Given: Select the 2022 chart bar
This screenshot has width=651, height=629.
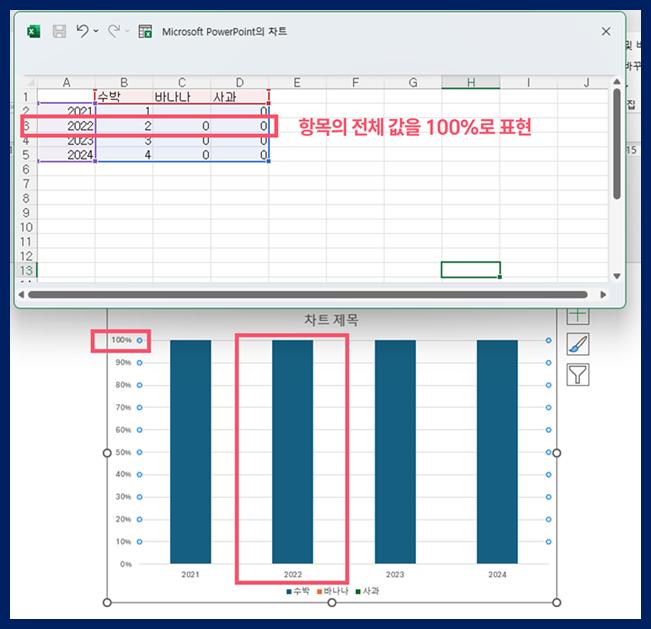Looking at the screenshot, I should pyautogui.click(x=293, y=452).
